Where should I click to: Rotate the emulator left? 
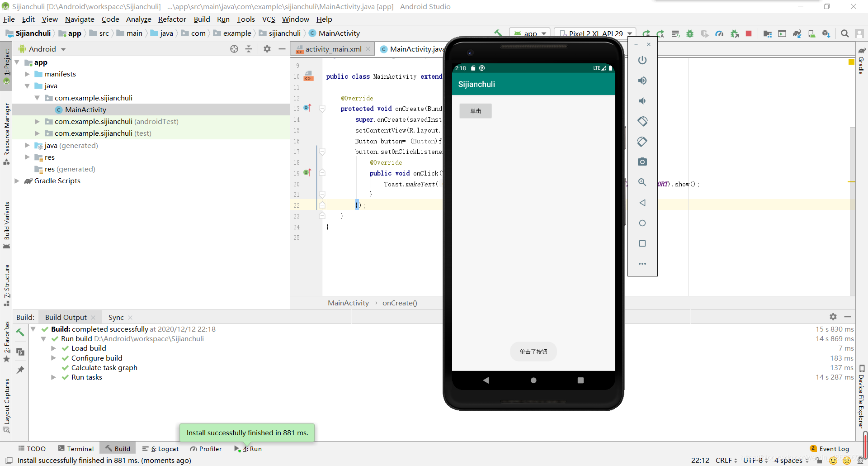coord(642,121)
